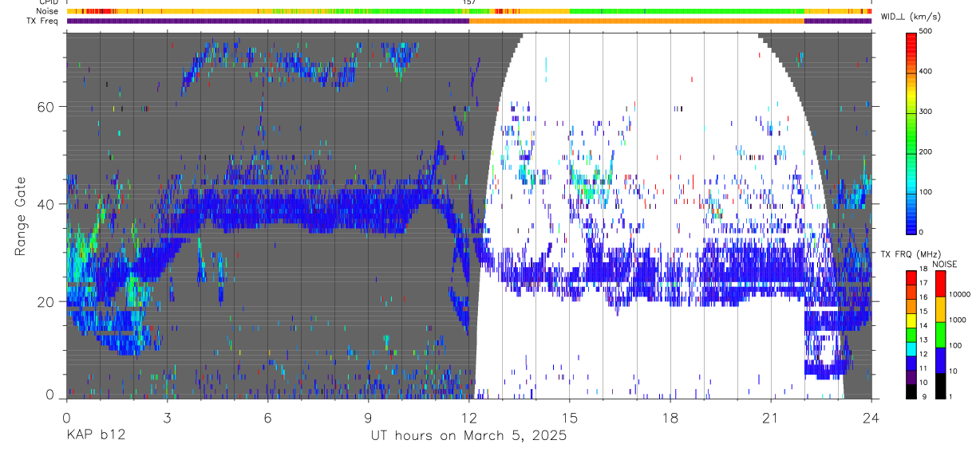Click the WID⊥ velocity width gradient colorbar
The image size is (980, 452).
click(911, 132)
